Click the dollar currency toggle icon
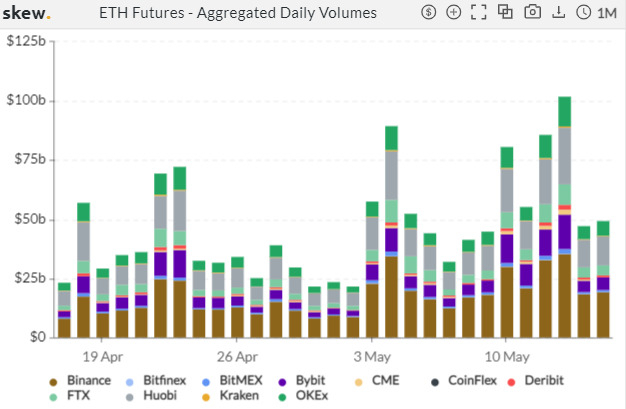626x409 pixels. 428,12
